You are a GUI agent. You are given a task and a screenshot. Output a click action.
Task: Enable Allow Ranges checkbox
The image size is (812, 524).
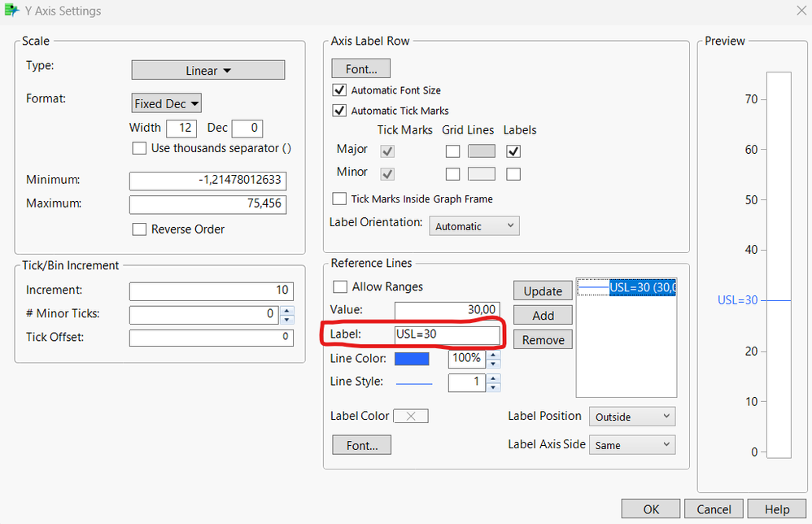(340, 287)
